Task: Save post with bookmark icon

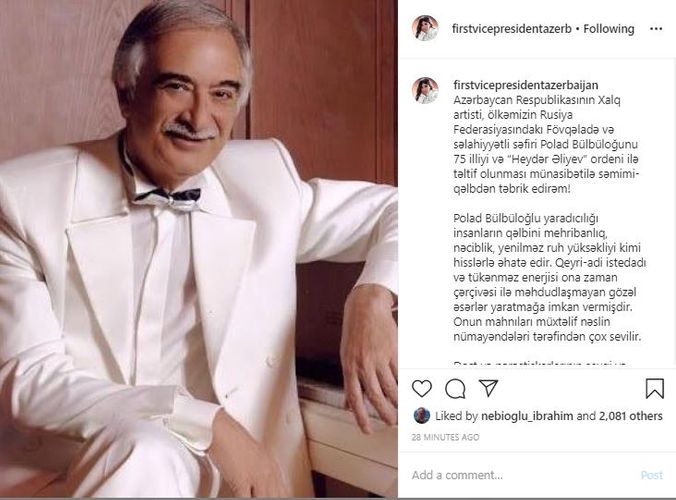Action: 654,388
